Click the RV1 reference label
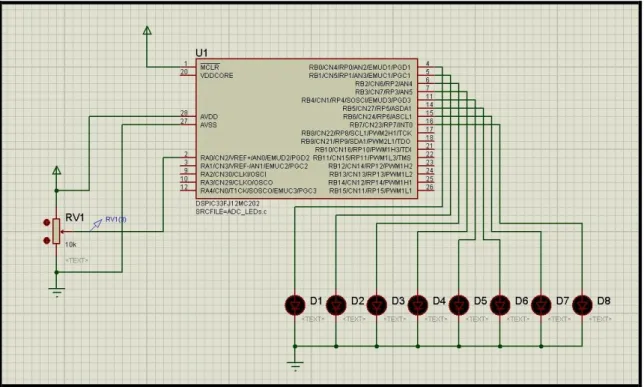Image resolution: width=644 pixels, height=387 pixels. click(75, 218)
